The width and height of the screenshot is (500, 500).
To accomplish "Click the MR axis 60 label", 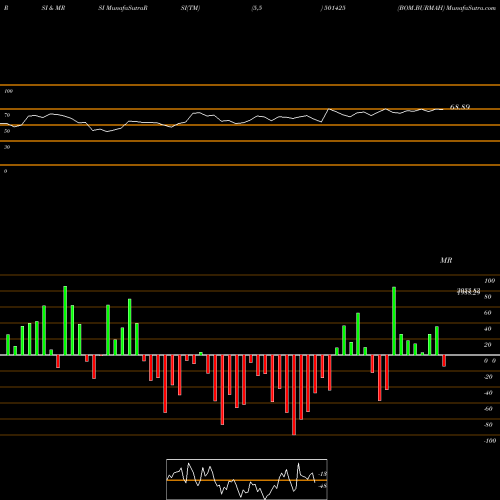I will [x=488, y=313].
